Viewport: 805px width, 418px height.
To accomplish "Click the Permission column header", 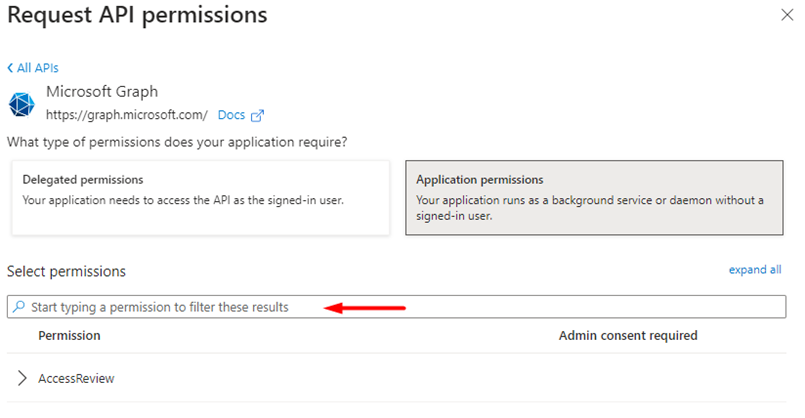I will pyautogui.click(x=69, y=335).
